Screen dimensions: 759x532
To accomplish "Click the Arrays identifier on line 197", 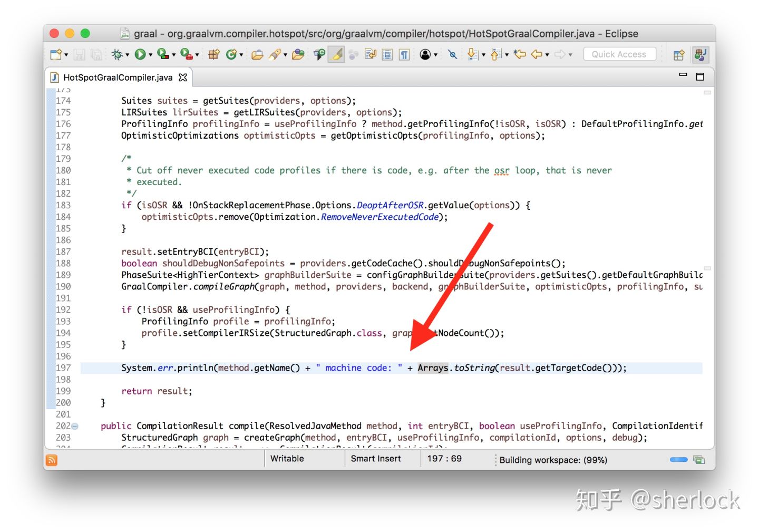I will (433, 368).
